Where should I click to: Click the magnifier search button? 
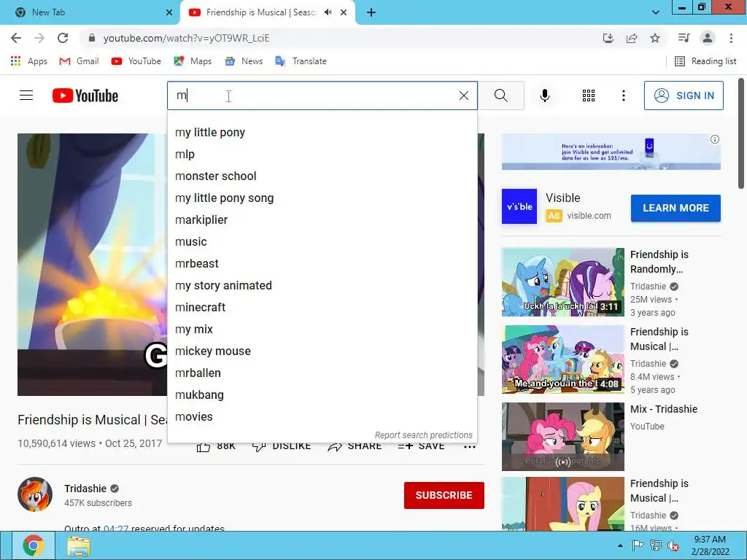pos(500,96)
